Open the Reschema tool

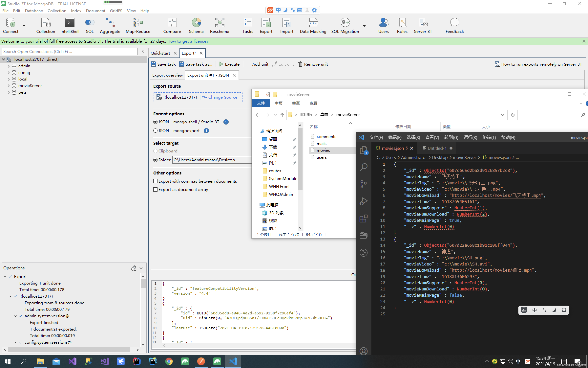(219, 25)
